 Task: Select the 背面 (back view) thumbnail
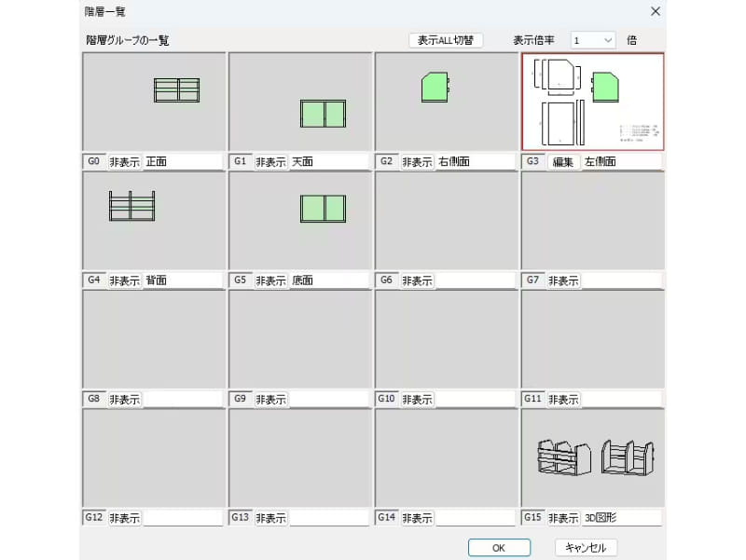click(x=152, y=221)
